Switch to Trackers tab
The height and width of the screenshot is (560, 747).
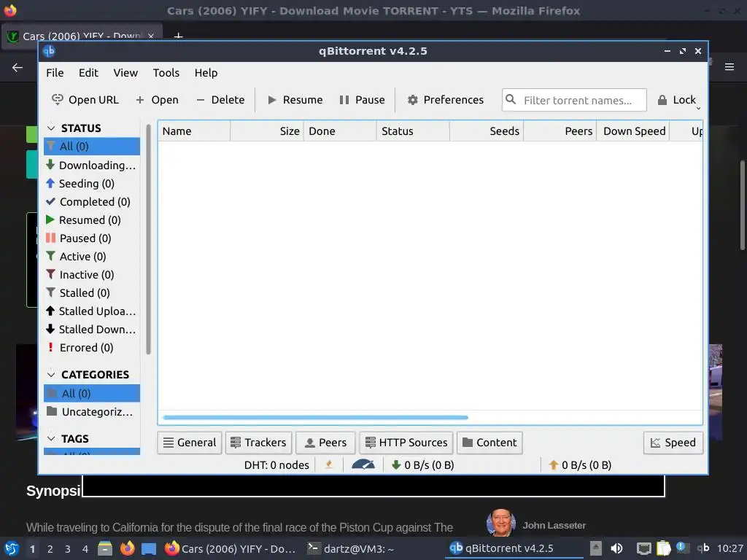pos(259,443)
